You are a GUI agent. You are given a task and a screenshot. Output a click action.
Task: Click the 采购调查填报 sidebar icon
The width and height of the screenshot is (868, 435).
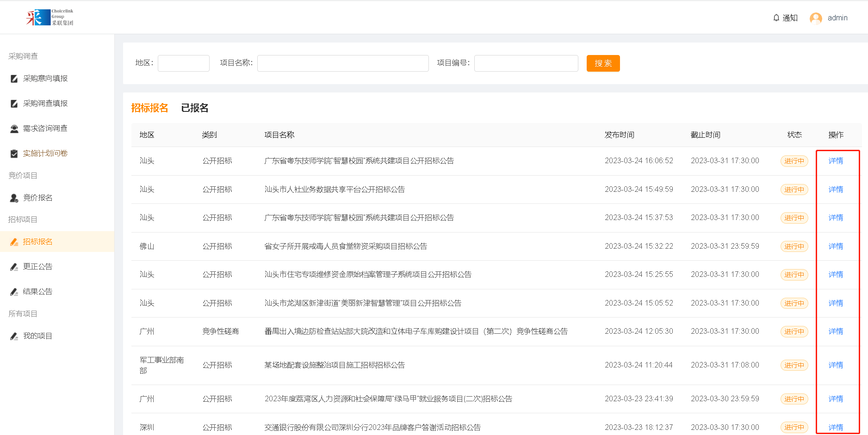click(14, 104)
